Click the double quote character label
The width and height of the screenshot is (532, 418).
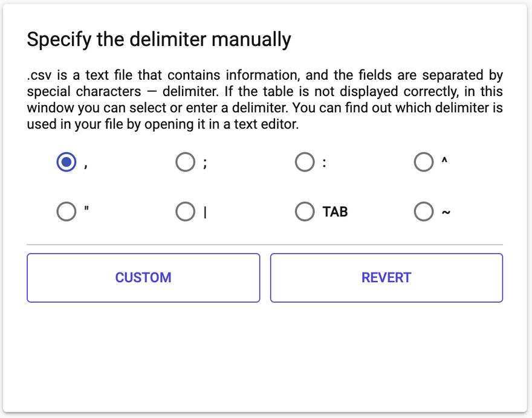(x=86, y=210)
